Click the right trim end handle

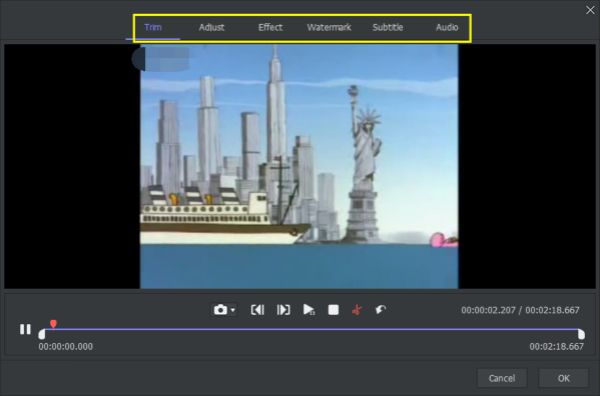point(581,334)
